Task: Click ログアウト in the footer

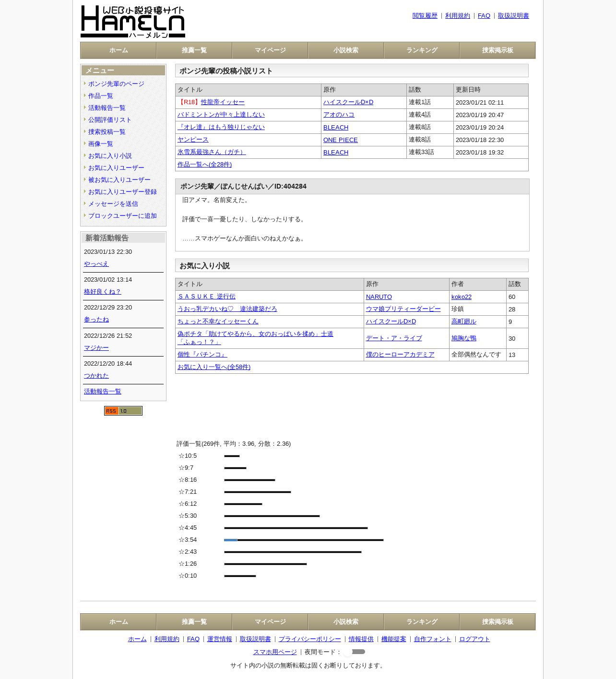Action: (474, 639)
